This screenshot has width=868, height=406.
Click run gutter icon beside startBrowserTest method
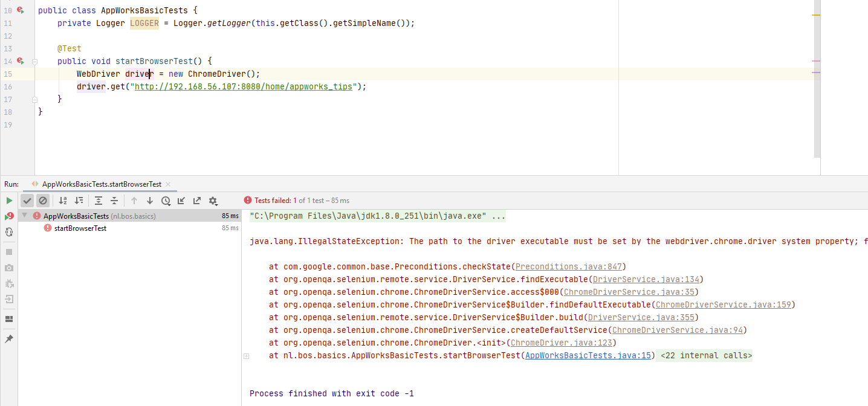pos(20,61)
